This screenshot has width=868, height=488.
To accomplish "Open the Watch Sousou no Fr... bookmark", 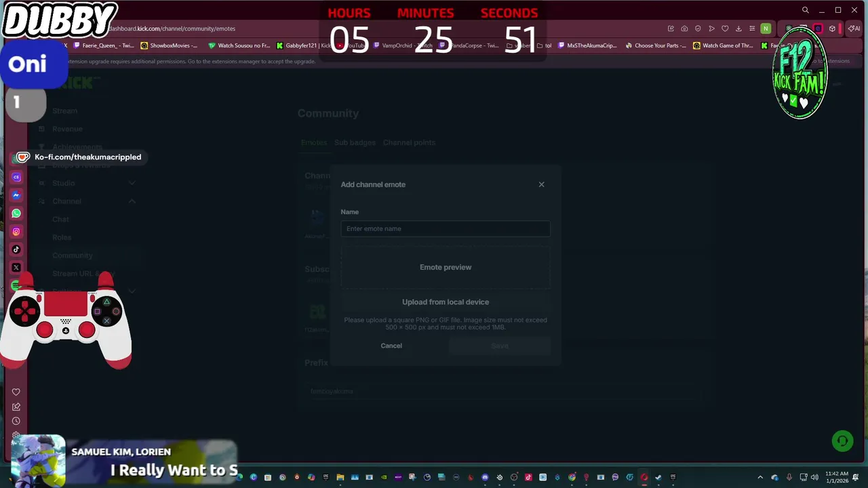I will 239,45.
